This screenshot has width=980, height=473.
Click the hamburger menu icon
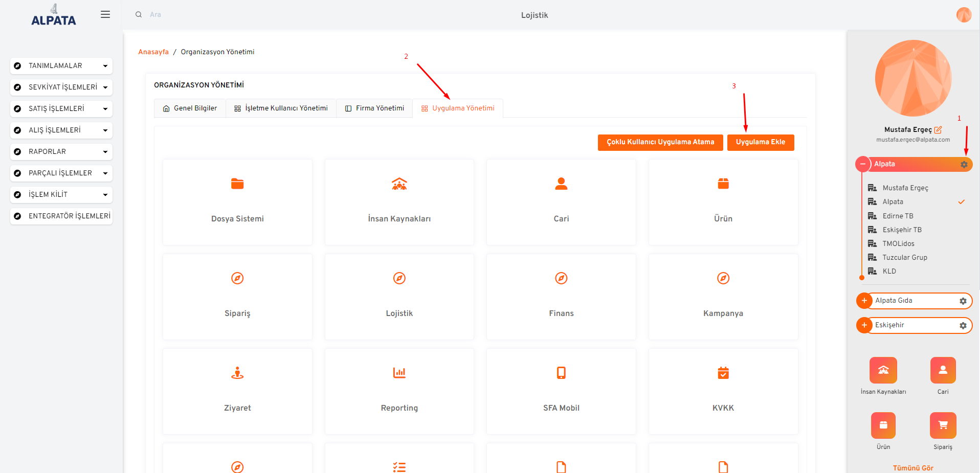[105, 14]
